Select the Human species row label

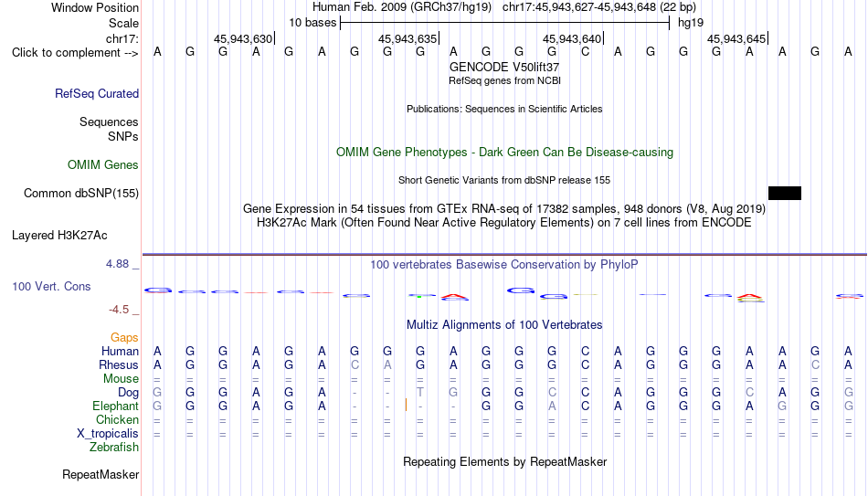120,352
